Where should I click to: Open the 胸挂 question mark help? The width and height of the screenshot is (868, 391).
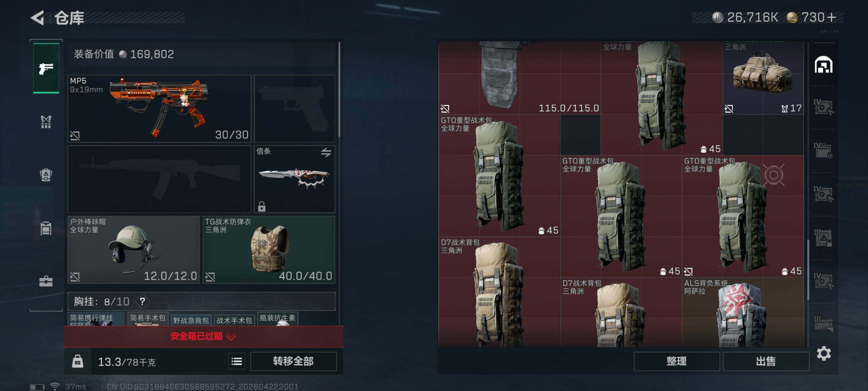143,301
